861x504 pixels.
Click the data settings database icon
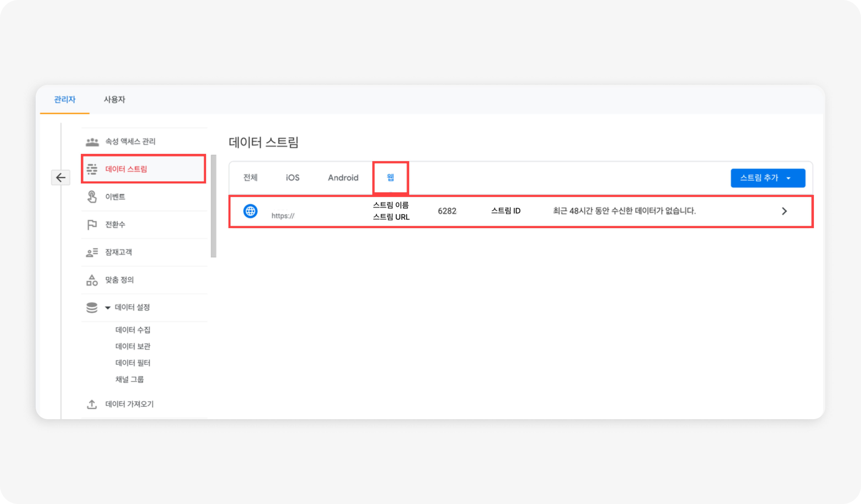click(x=92, y=308)
